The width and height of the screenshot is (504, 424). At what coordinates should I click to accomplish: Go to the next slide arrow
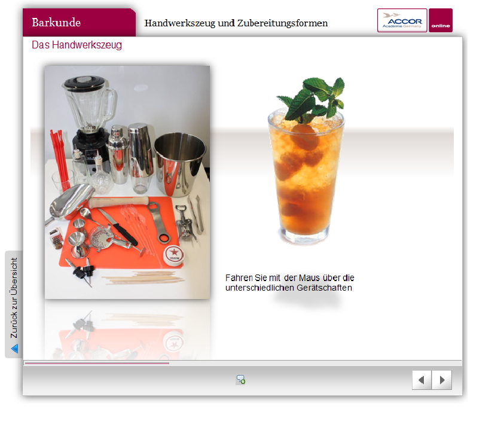coord(442,380)
